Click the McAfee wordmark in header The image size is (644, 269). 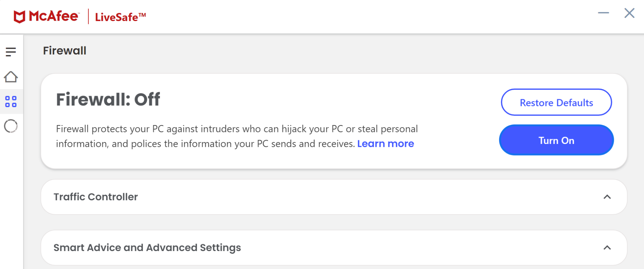[54, 16]
